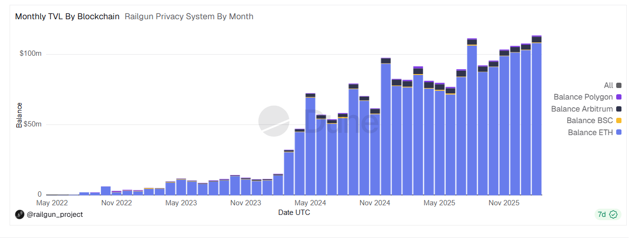Click the blue ETH legend swatch
The image size is (644, 238).
pyautogui.click(x=619, y=133)
